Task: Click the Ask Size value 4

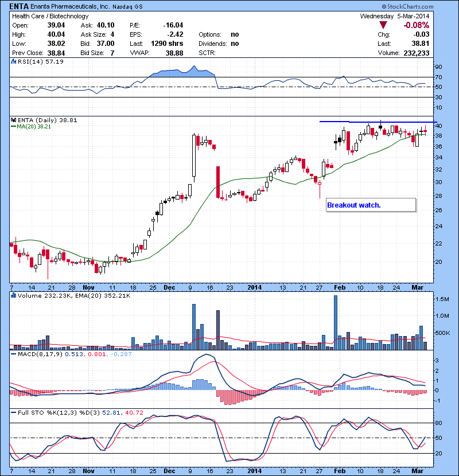Action: point(112,34)
